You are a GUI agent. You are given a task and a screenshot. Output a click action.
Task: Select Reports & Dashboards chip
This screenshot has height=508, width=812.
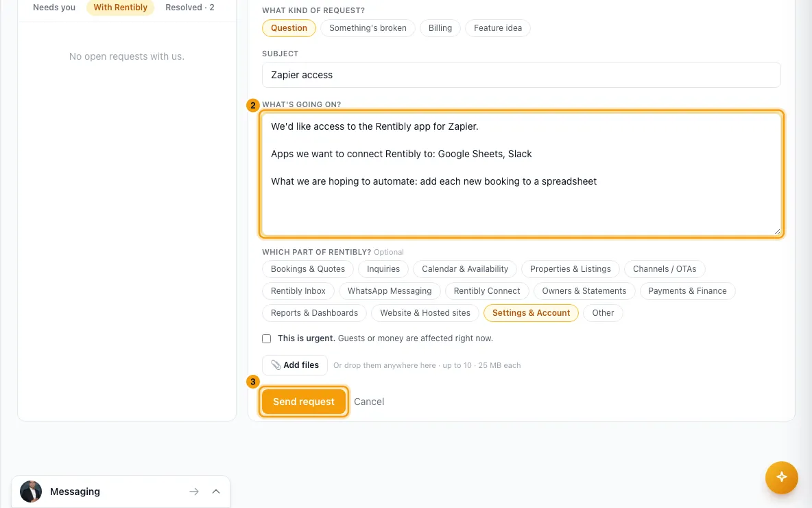point(314,313)
